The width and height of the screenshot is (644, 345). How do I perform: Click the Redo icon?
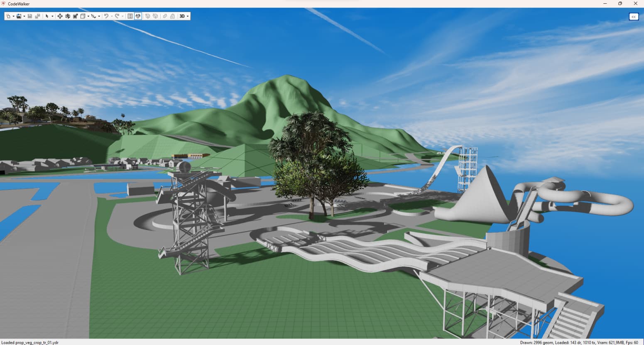click(x=117, y=16)
